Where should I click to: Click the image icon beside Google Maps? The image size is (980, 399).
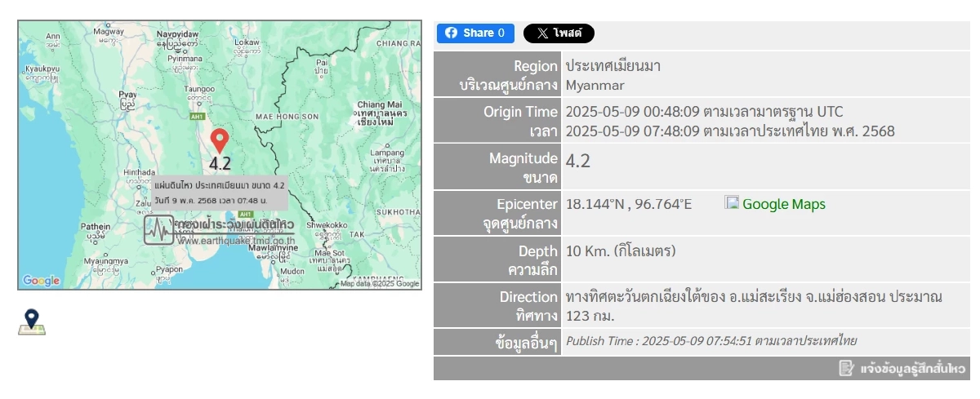pyautogui.click(x=732, y=203)
